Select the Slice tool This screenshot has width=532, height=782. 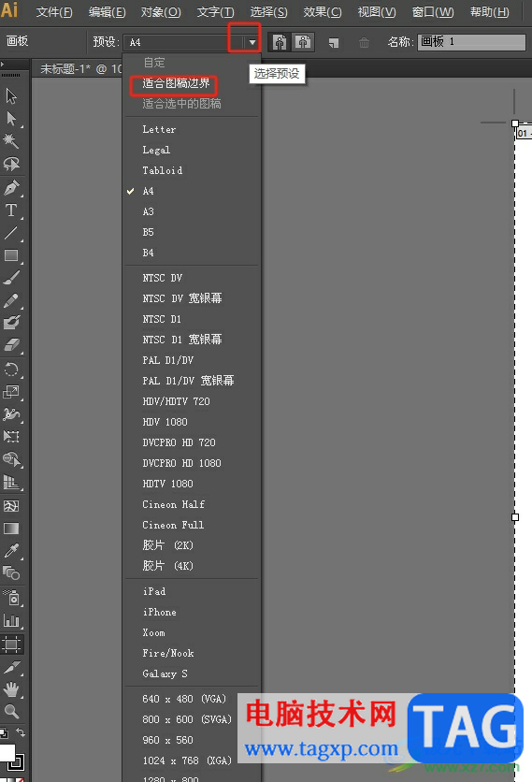11,667
